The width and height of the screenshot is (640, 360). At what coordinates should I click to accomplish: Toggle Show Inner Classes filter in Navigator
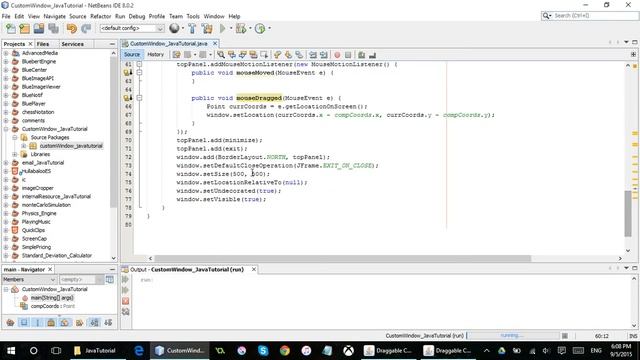pos(64,323)
